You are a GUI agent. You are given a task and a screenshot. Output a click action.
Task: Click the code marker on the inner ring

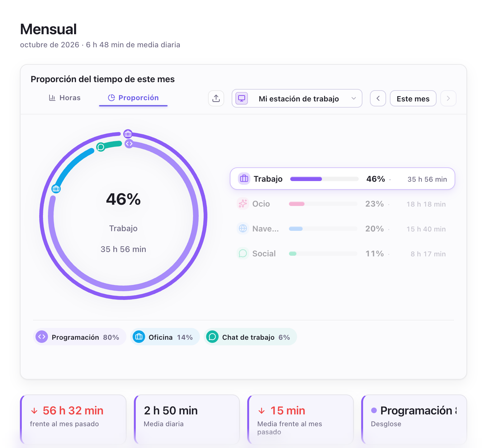[129, 144]
